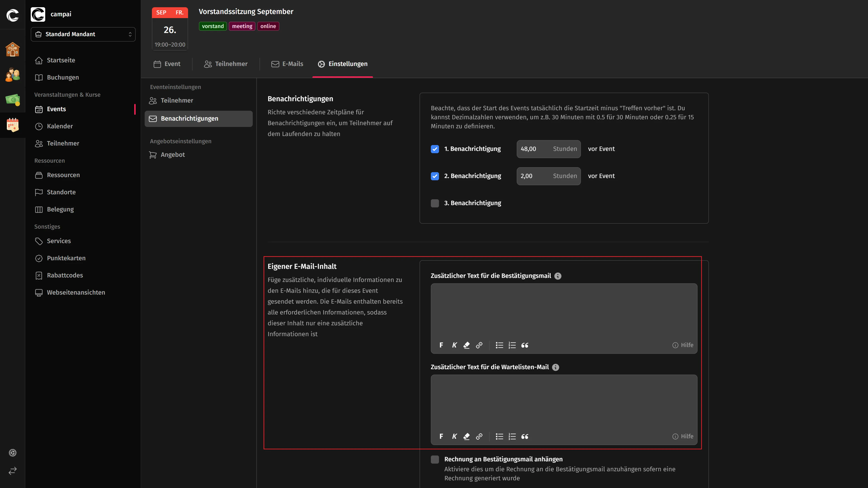
Task: Switch to the Event tab
Action: (x=167, y=64)
